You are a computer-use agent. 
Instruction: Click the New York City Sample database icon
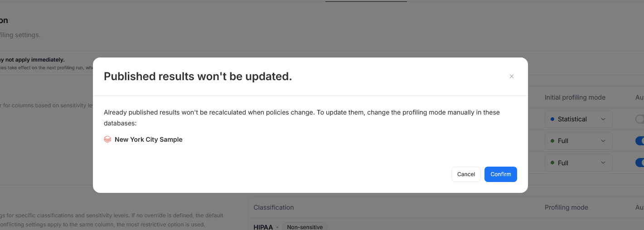(x=107, y=139)
